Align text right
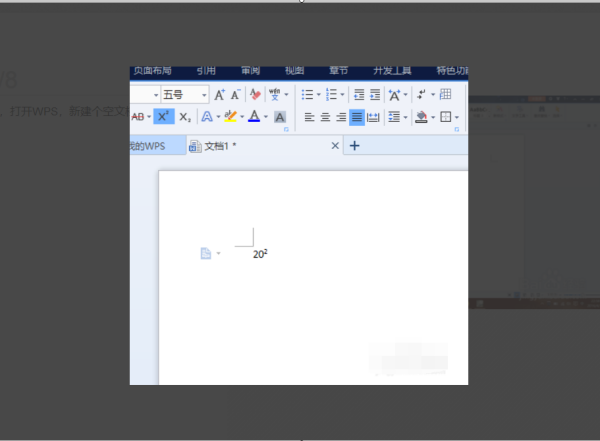The height and width of the screenshot is (441, 600). click(x=341, y=117)
